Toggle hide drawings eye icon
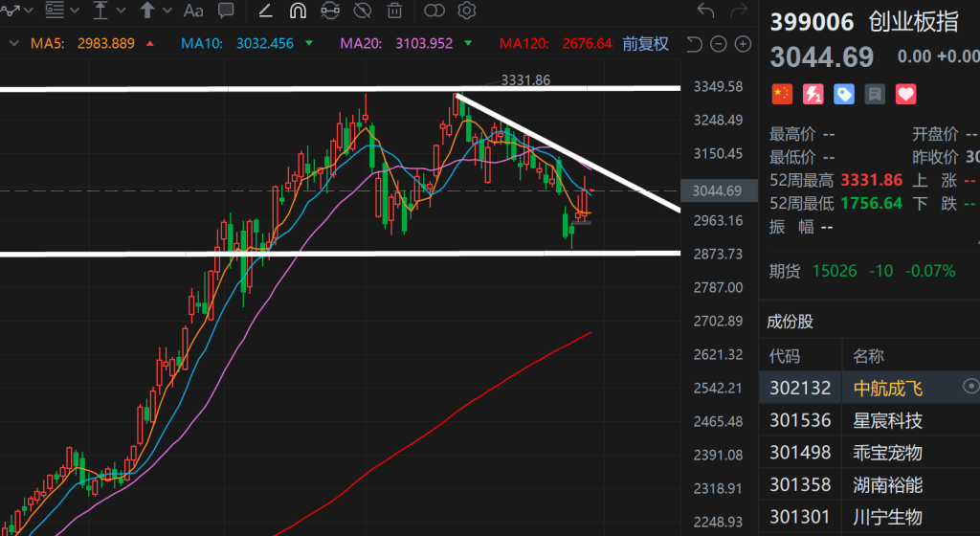The image size is (980, 536). coord(362,11)
